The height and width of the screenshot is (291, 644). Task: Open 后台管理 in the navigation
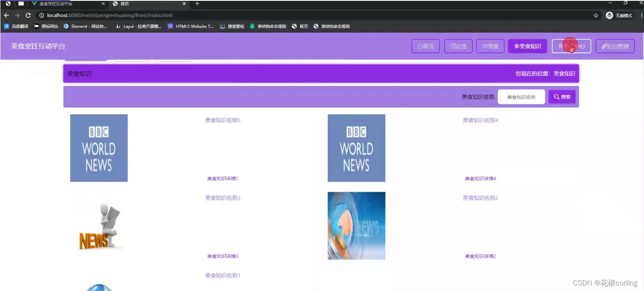615,46
